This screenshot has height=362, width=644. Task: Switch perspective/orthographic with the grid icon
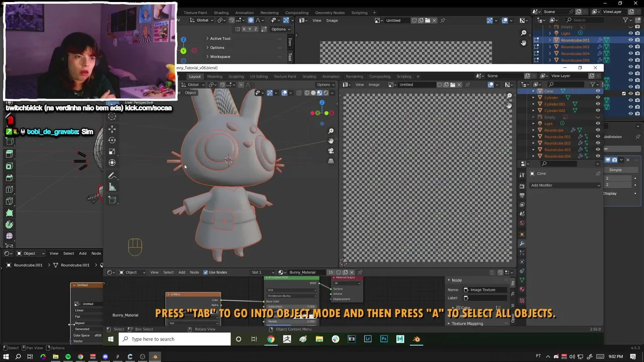331,161
